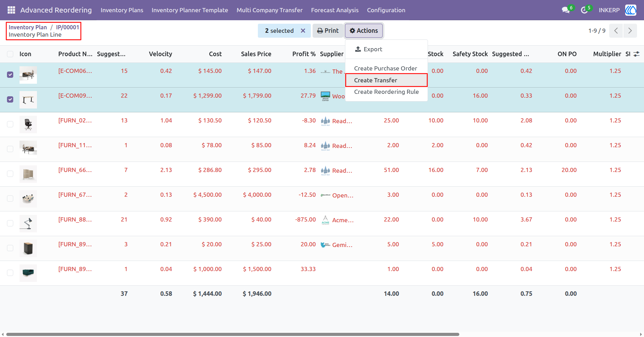
Task: Click the INKERP user avatar logo
Action: [631, 10]
